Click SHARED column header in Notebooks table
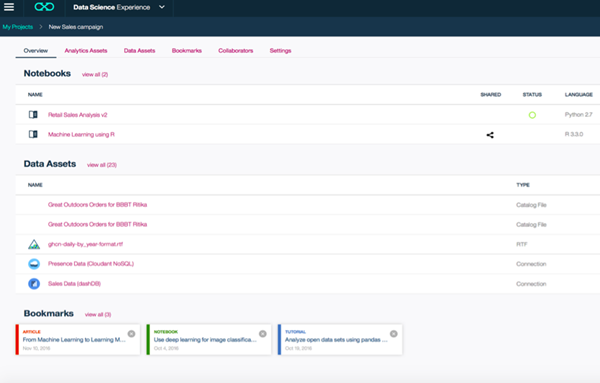The image size is (600, 383). click(x=491, y=95)
